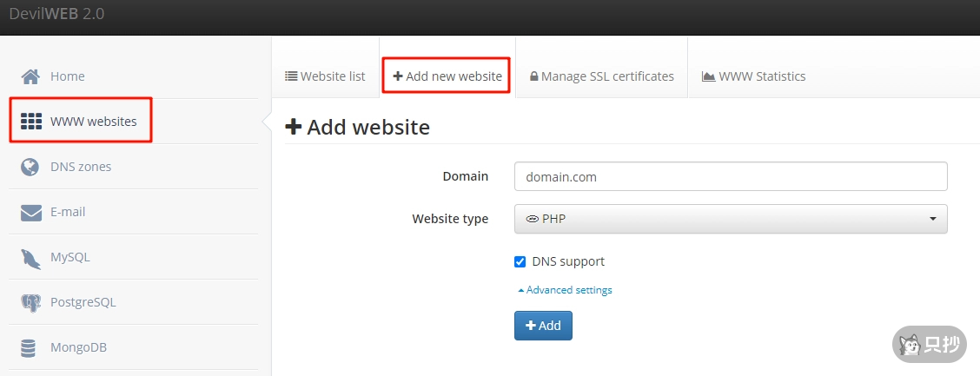Open the Add new website tab

tap(447, 76)
